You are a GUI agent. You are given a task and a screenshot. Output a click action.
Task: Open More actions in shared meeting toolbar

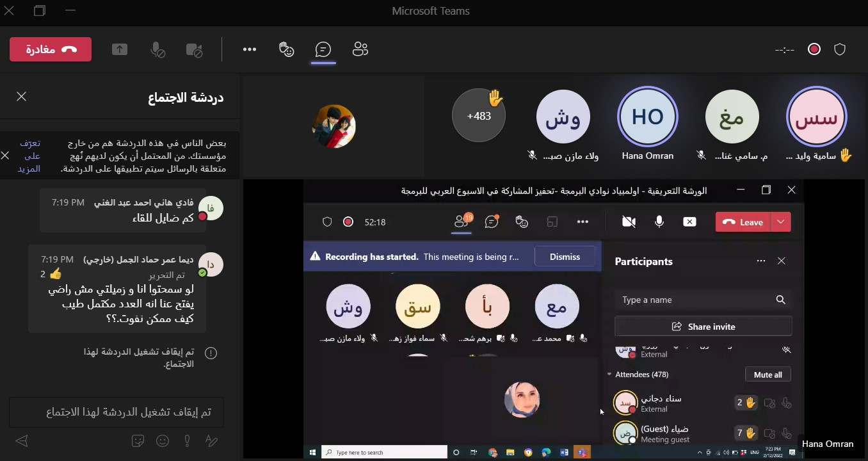point(583,222)
